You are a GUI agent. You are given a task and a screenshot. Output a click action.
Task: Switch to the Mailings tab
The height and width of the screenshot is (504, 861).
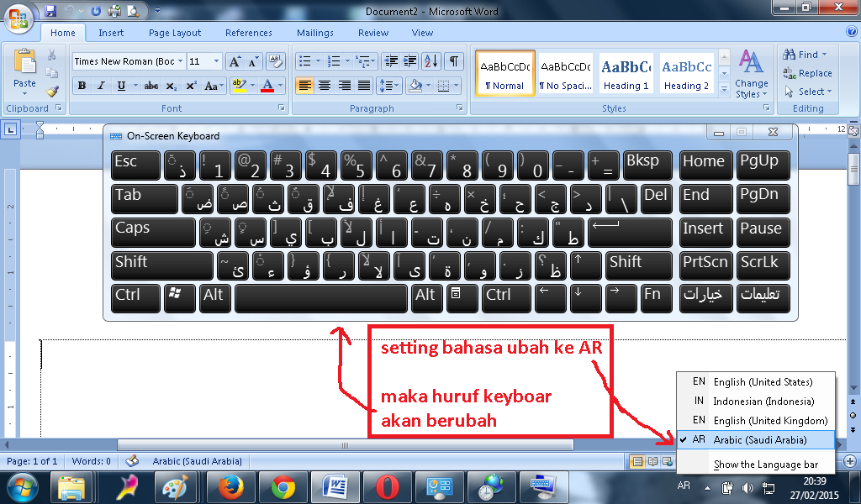[314, 33]
